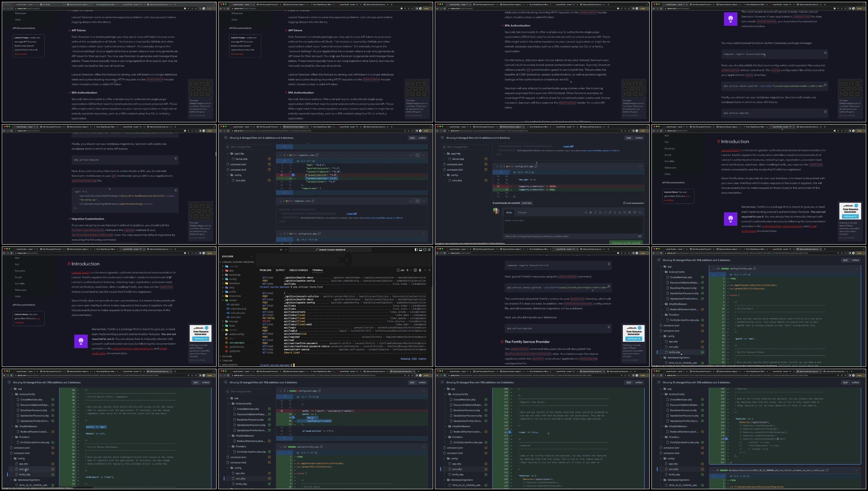Click Comment on this commit button
Screen dimensions: 868x491
[626, 243]
